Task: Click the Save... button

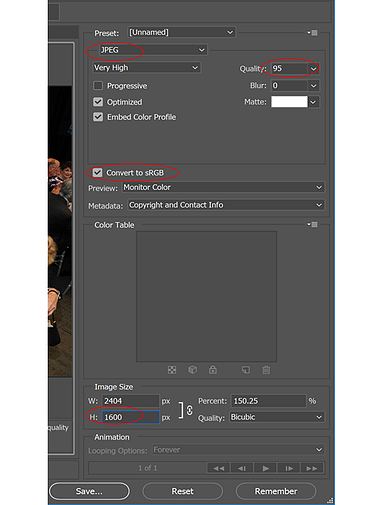Action: (x=89, y=491)
